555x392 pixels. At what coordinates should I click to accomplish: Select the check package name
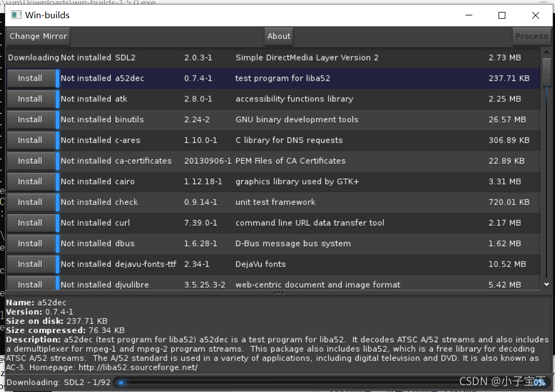(127, 202)
